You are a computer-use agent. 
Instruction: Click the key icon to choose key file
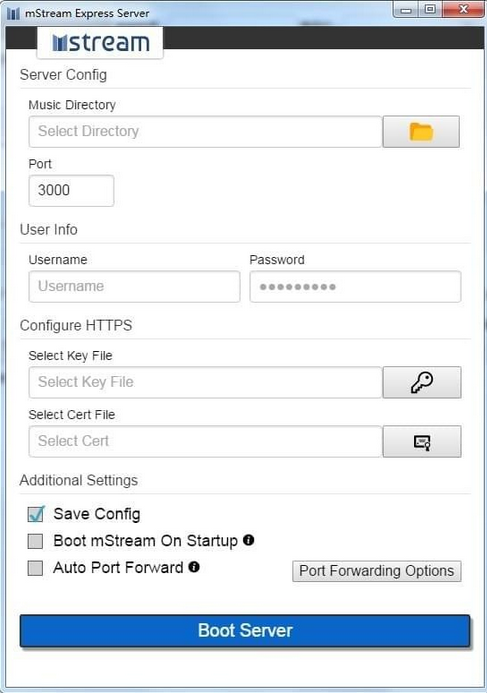422,382
